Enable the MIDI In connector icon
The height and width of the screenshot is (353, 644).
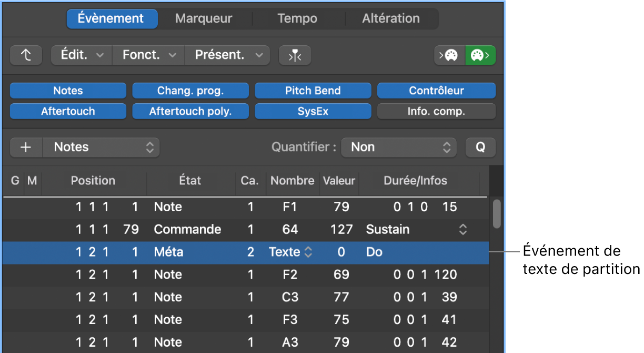(450, 55)
